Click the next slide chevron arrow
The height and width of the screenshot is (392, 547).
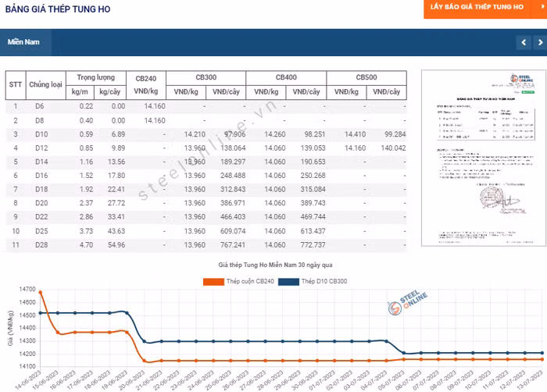539,42
